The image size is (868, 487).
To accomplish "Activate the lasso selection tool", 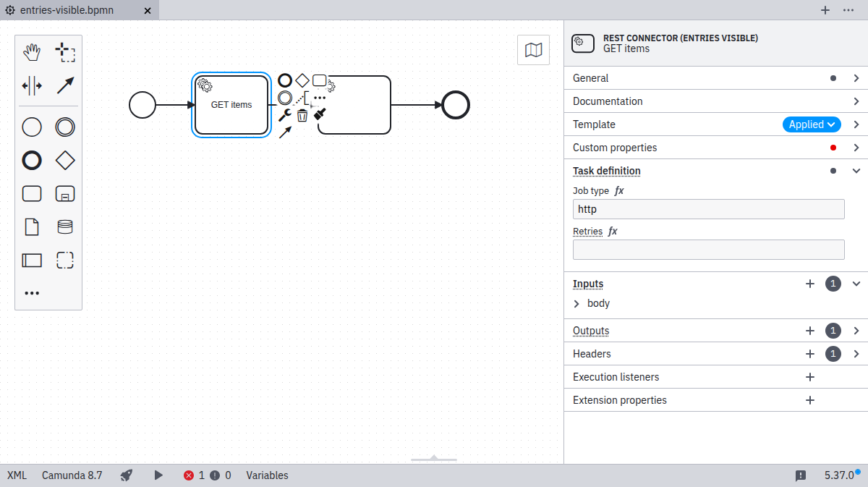I will tap(64, 51).
